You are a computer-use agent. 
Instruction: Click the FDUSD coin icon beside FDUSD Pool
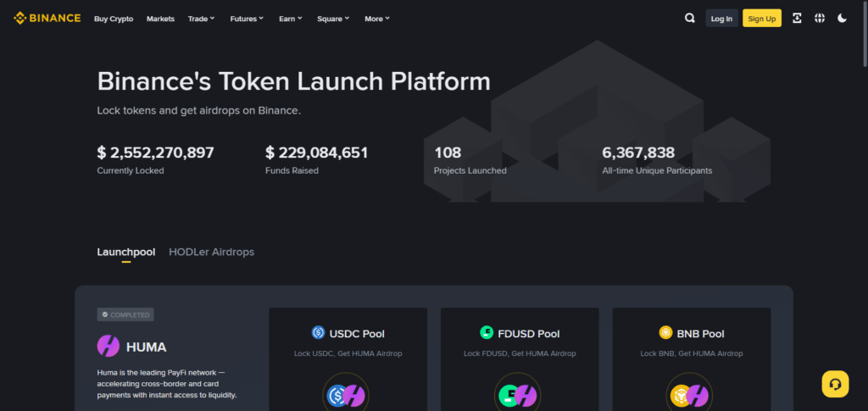click(487, 332)
